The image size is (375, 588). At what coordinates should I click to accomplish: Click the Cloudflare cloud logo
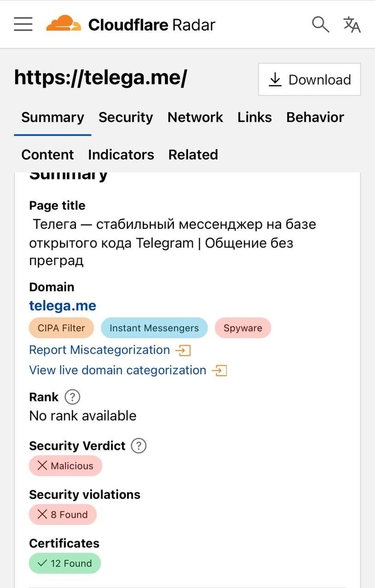coord(63,24)
